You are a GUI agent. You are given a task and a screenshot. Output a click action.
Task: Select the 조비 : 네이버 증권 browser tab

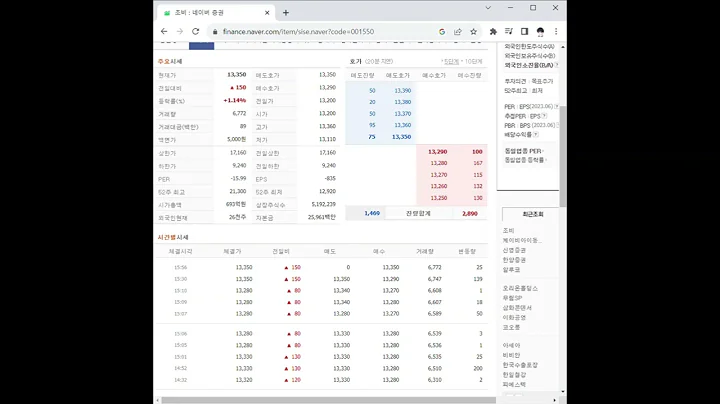pos(216,13)
